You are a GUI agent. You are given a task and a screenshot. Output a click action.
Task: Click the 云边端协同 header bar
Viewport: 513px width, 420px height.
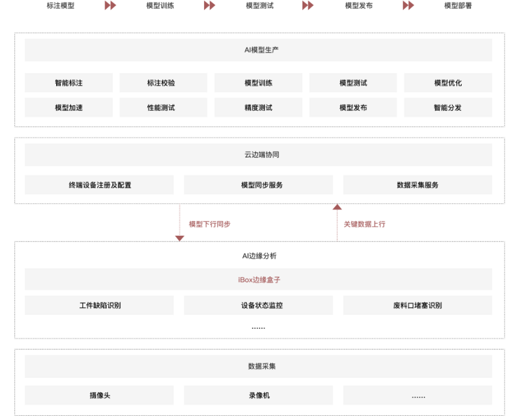(x=258, y=154)
